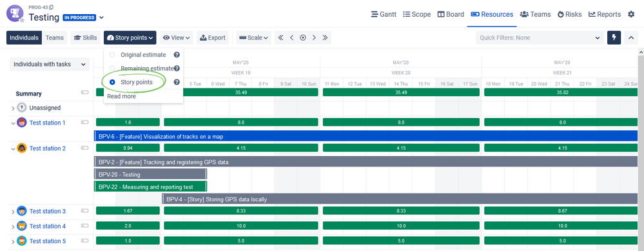Image resolution: width=644 pixels, height=251 pixels.
Task: Open the Reports tab
Action: tap(605, 14)
